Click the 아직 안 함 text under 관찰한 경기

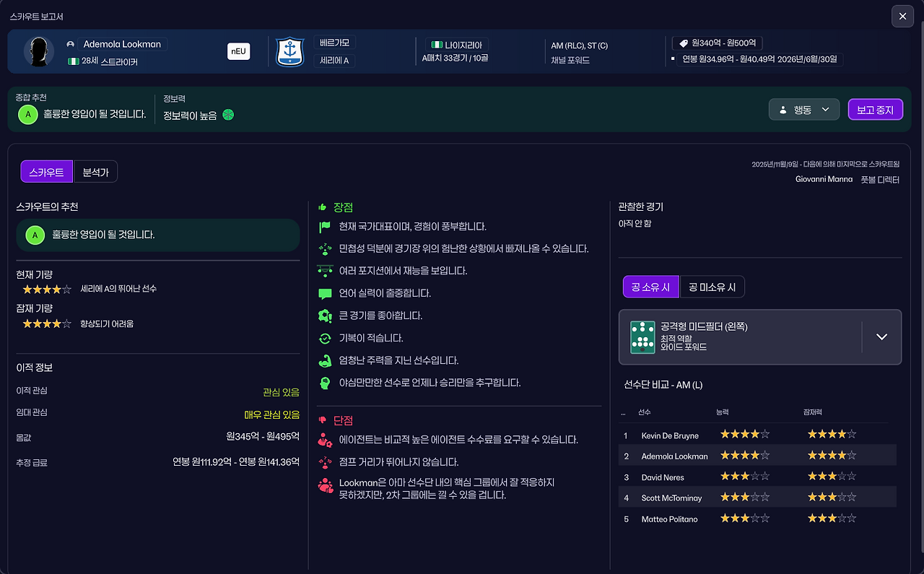[635, 224]
